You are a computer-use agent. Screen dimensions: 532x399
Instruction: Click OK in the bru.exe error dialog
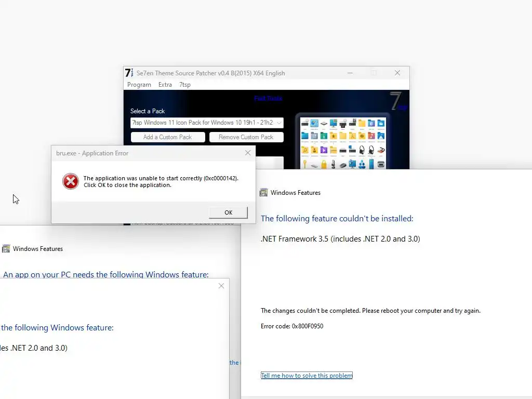tap(228, 212)
